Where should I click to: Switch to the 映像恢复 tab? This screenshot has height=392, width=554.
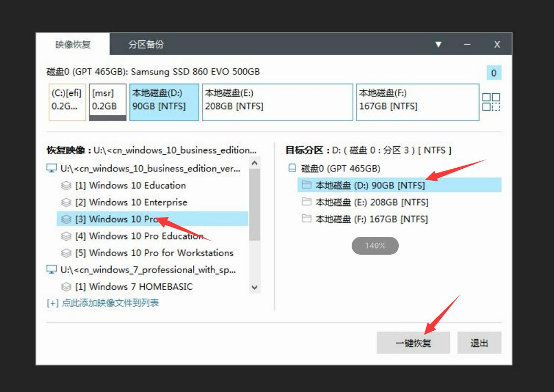(73, 44)
